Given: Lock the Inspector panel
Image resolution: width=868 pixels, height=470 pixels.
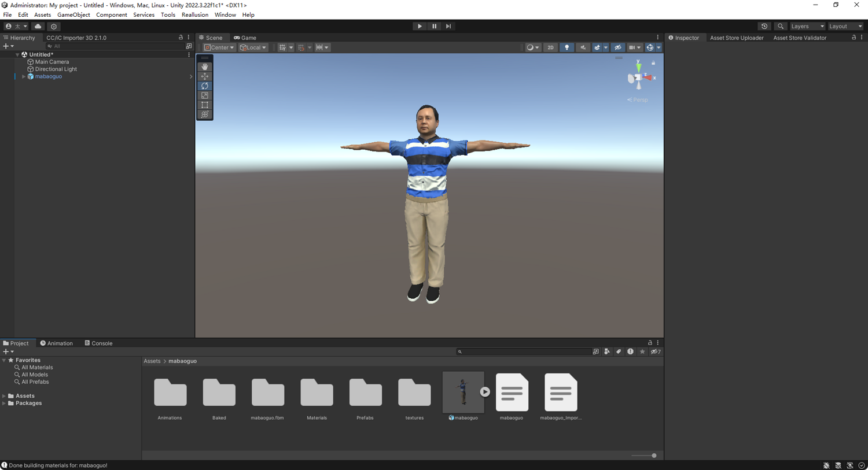Looking at the screenshot, I should click(x=854, y=38).
